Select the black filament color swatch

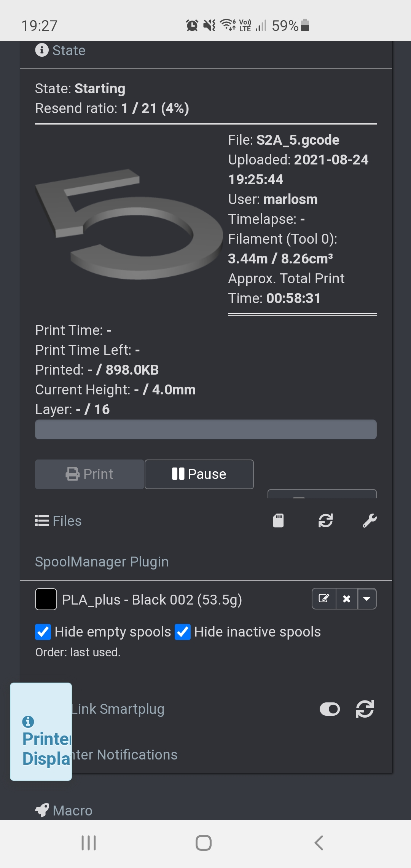click(46, 598)
